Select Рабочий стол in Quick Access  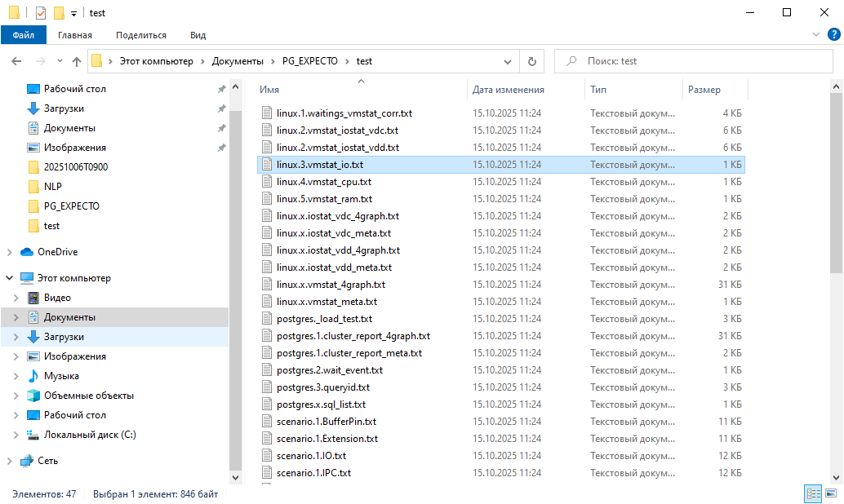74,89
